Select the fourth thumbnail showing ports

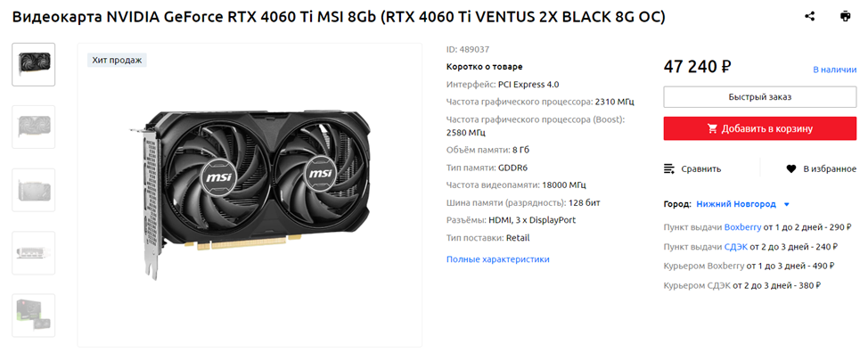point(34,252)
